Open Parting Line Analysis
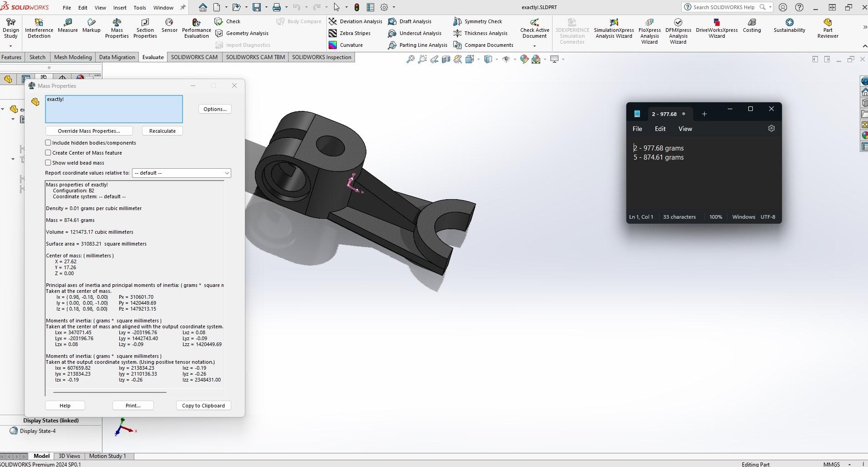The image size is (868, 467). (x=418, y=45)
